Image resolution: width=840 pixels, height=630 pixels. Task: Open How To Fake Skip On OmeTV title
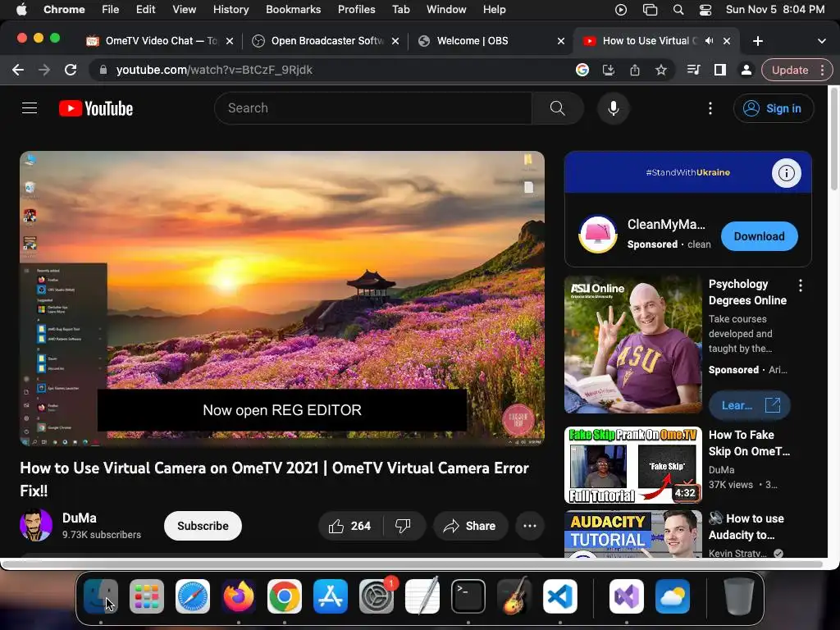(749, 443)
